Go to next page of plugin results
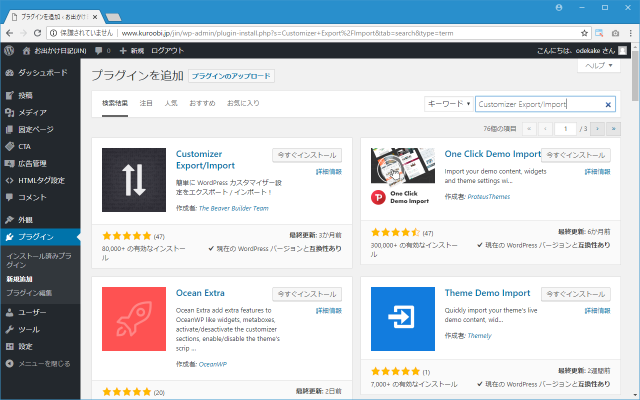The image size is (640, 400). [597, 129]
